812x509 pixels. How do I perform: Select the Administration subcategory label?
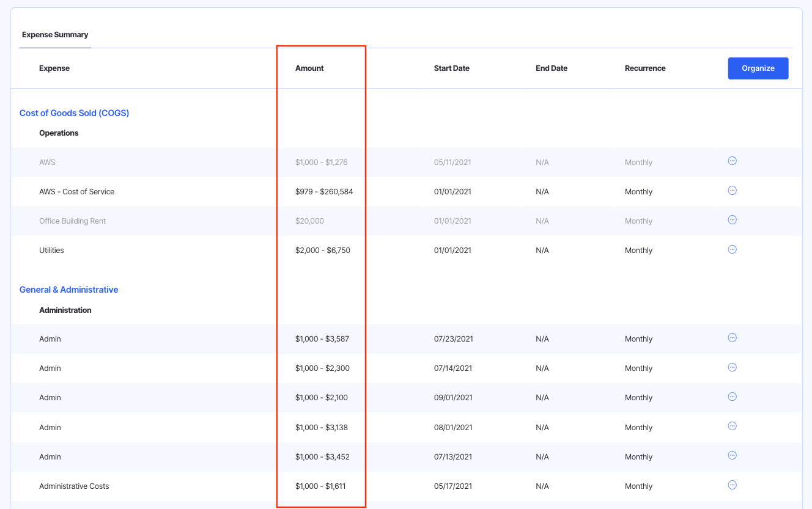[x=65, y=310]
